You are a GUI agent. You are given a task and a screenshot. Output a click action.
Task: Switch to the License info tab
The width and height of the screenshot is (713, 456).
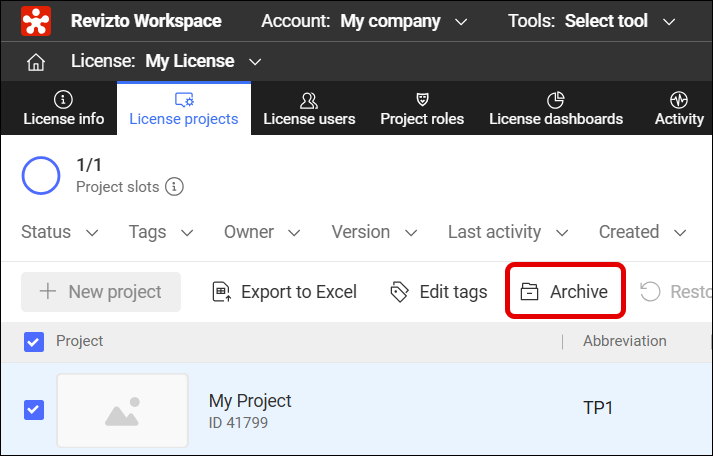coord(64,109)
